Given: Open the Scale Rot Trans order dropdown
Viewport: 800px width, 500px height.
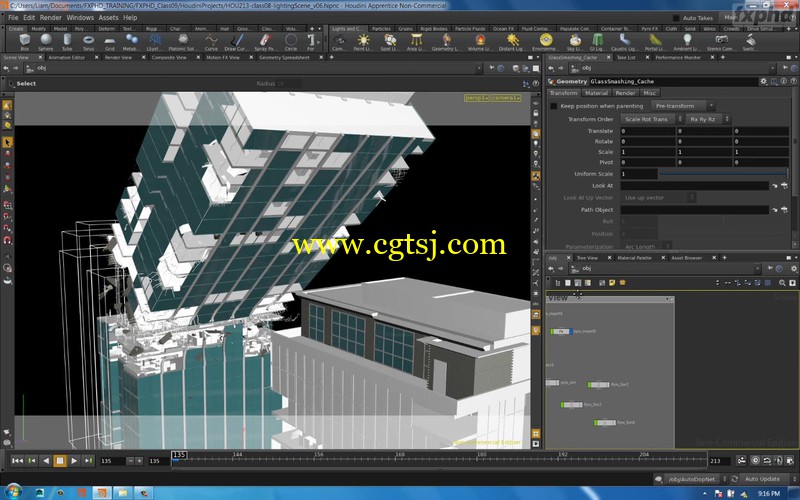Looking at the screenshot, I should [651, 119].
